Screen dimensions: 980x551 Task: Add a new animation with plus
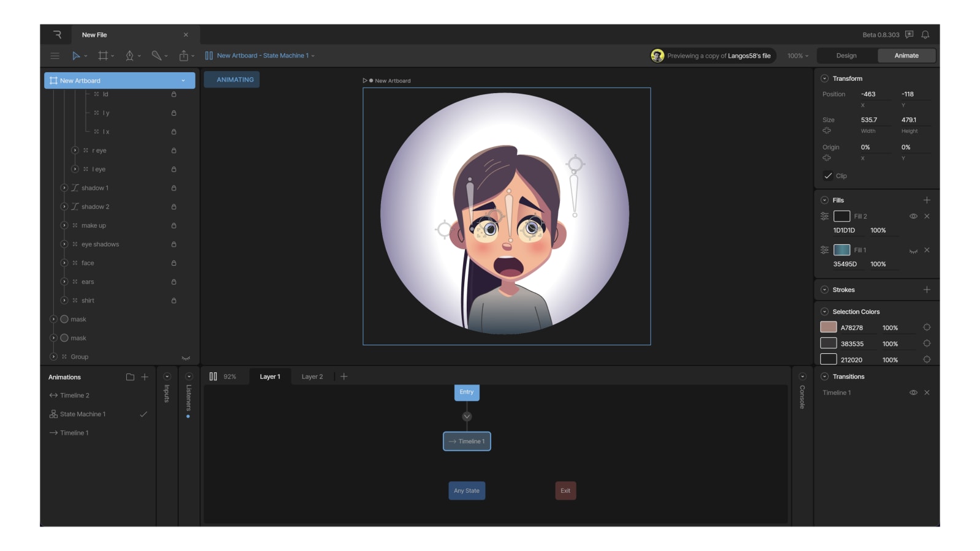click(145, 377)
